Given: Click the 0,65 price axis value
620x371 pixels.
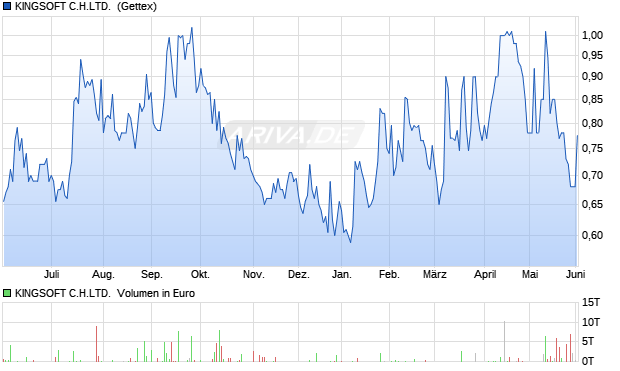Looking at the screenshot, I should coord(592,204).
